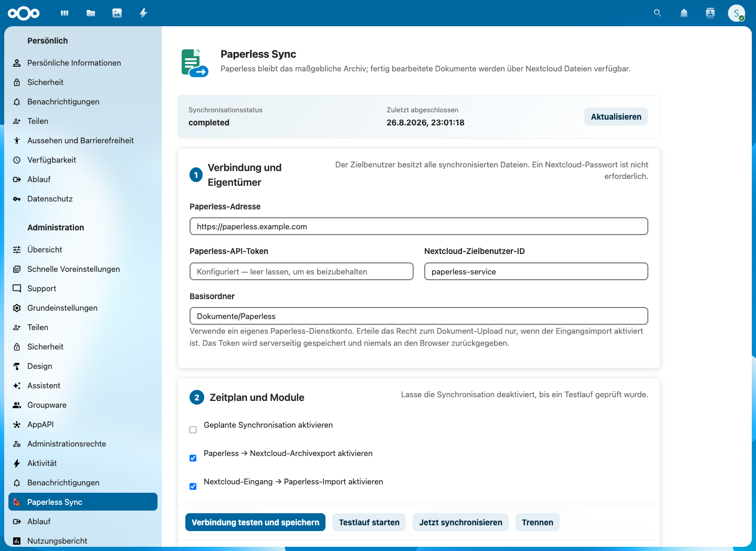Open personal Ablauf settings
This screenshot has width=756, height=551.
pyautogui.click(x=83, y=179)
